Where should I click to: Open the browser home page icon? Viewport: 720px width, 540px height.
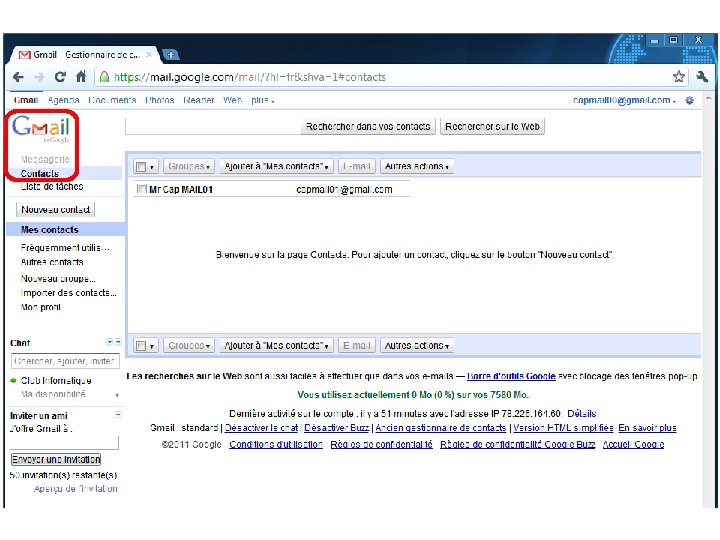(81, 77)
